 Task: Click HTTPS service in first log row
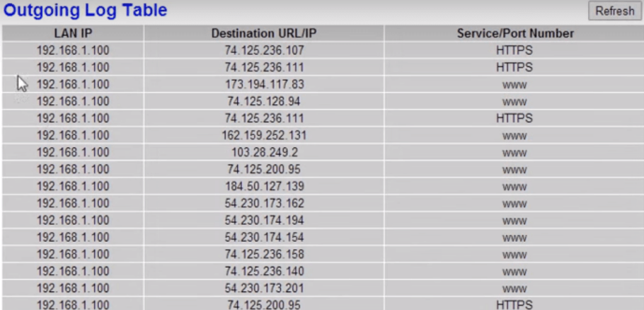click(x=514, y=50)
